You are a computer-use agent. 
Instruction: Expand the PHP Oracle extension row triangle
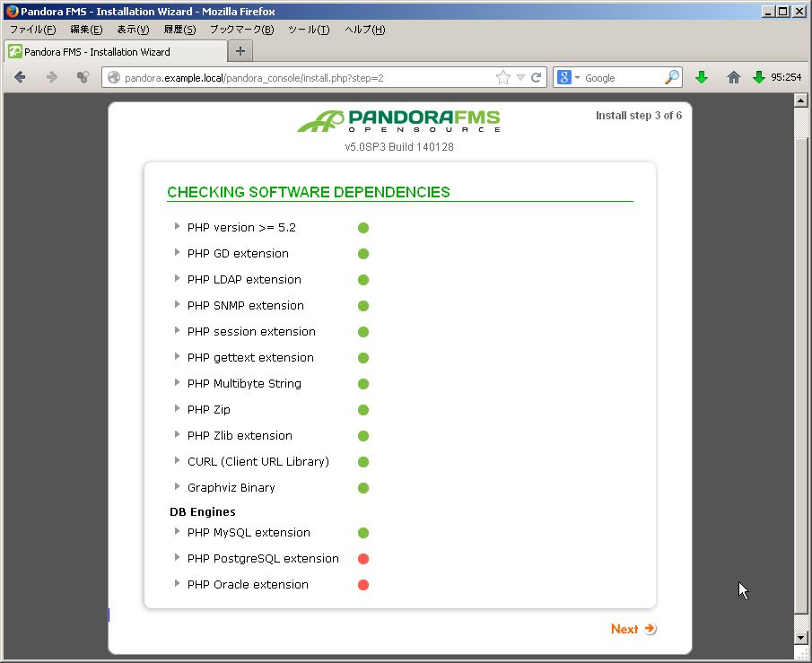pos(177,583)
